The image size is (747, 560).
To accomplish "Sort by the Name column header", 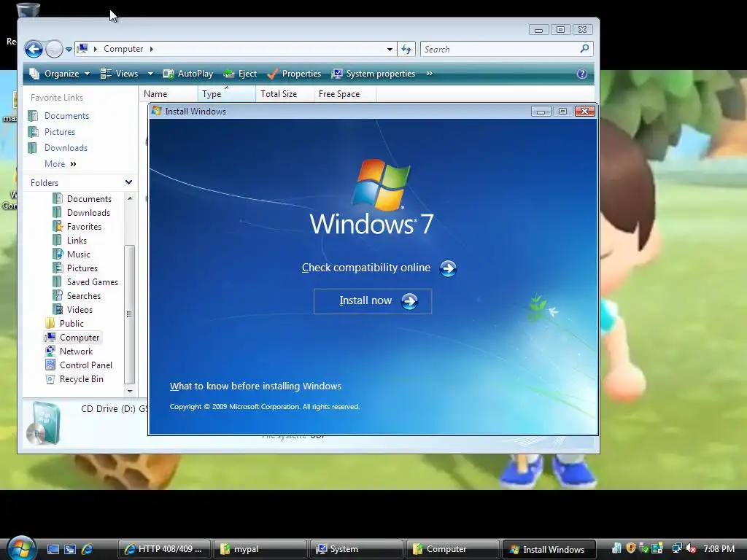I will [x=169, y=94].
